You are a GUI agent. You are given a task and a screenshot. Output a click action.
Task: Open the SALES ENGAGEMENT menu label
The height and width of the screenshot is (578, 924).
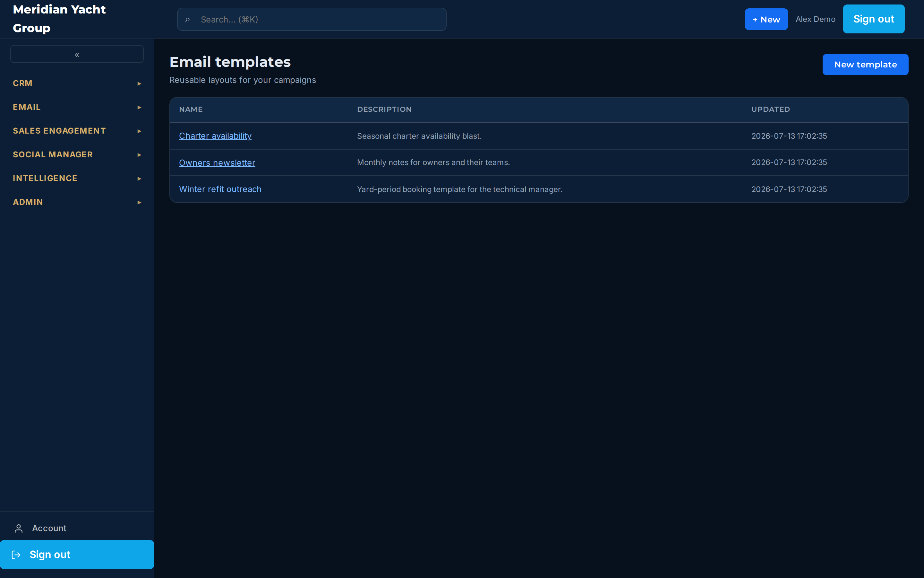(59, 131)
